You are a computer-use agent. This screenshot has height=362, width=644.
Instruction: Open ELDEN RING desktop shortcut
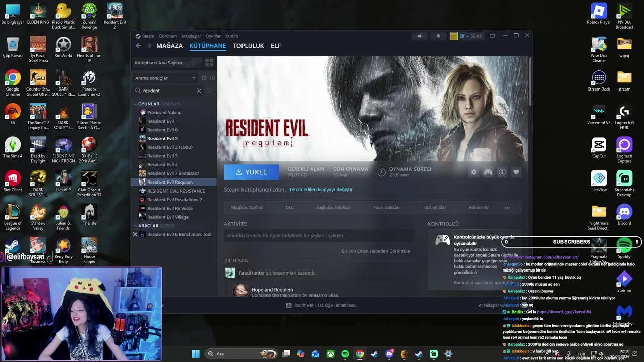(38, 14)
